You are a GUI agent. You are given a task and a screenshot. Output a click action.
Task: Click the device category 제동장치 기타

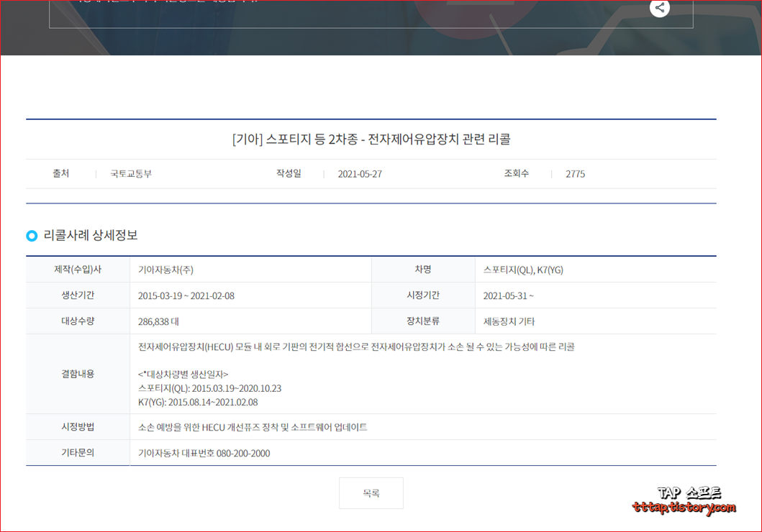pos(509,322)
